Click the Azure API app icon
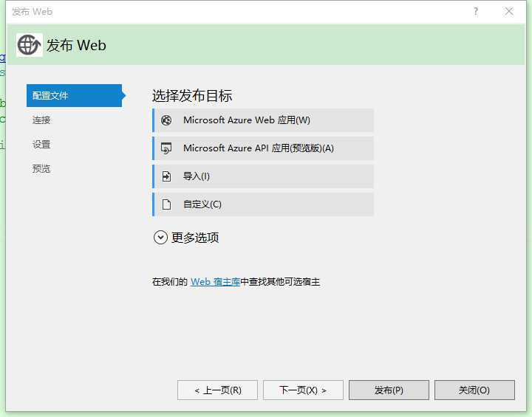Image resolution: width=532 pixels, height=417 pixels. [x=166, y=148]
